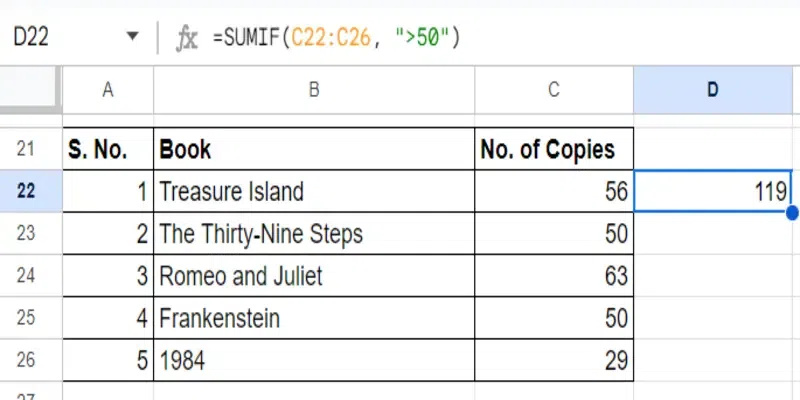Select column B header
This screenshot has height=400, width=800.
coord(313,90)
